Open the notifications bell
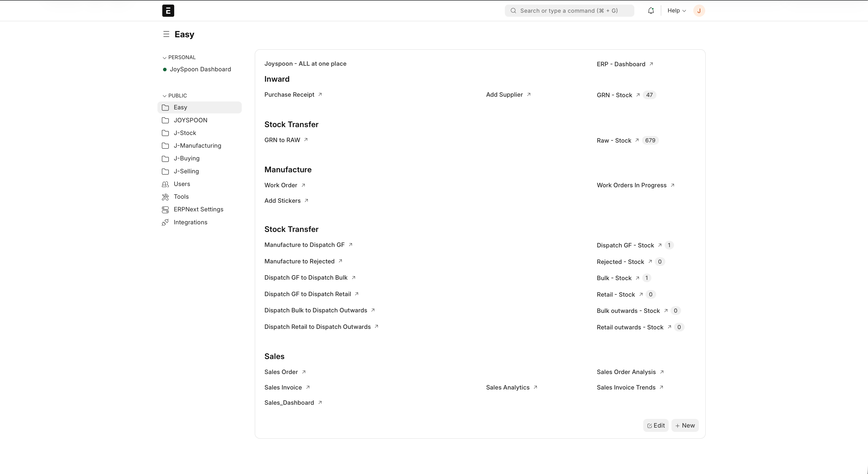Viewport: 868px width, 474px height. [x=651, y=10]
